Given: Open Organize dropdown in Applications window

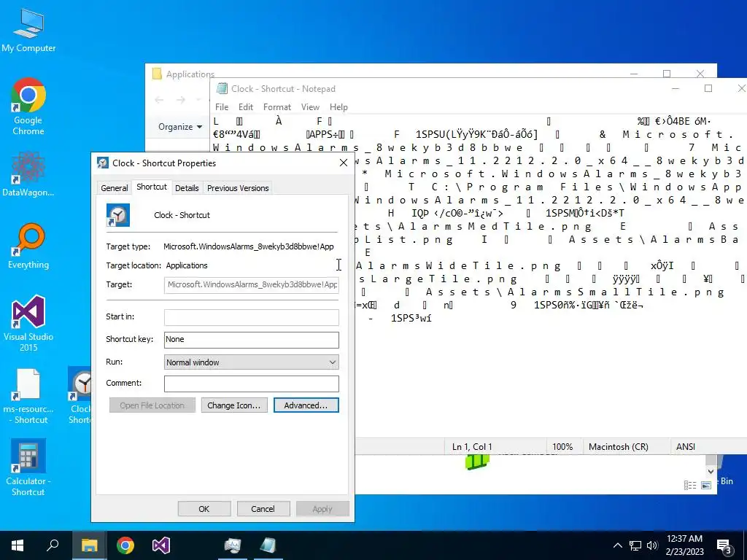Looking at the screenshot, I should pyautogui.click(x=180, y=127).
